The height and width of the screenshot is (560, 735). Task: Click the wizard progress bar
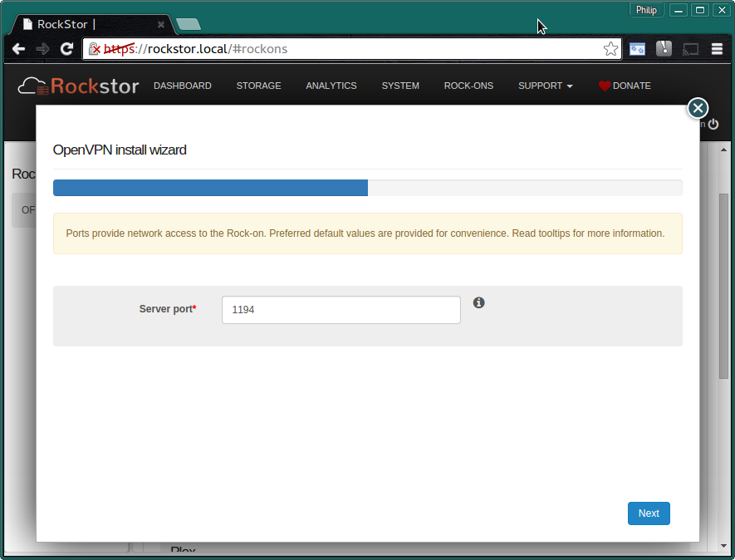pos(367,188)
